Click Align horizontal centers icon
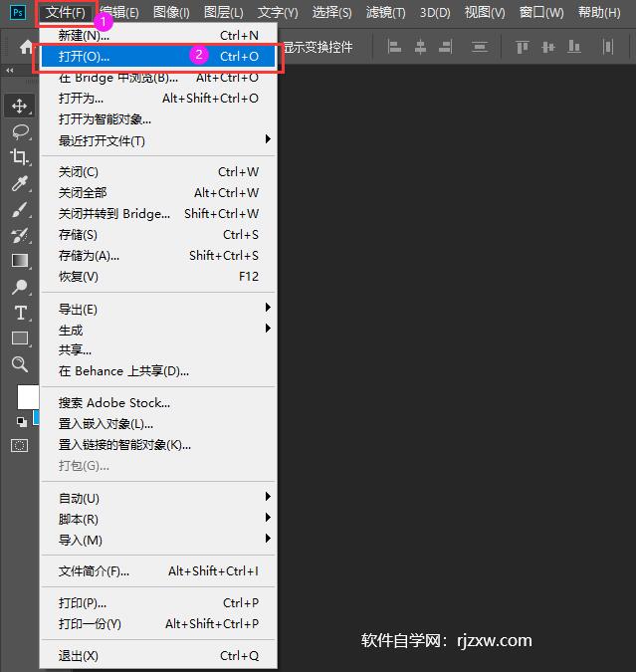The width and height of the screenshot is (636, 672). (x=420, y=46)
